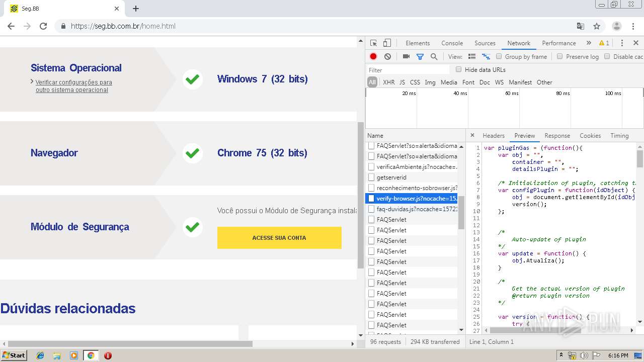Toggle capture screenshots camera icon
This screenshot has width=644, height=362.
coord(406,57)
